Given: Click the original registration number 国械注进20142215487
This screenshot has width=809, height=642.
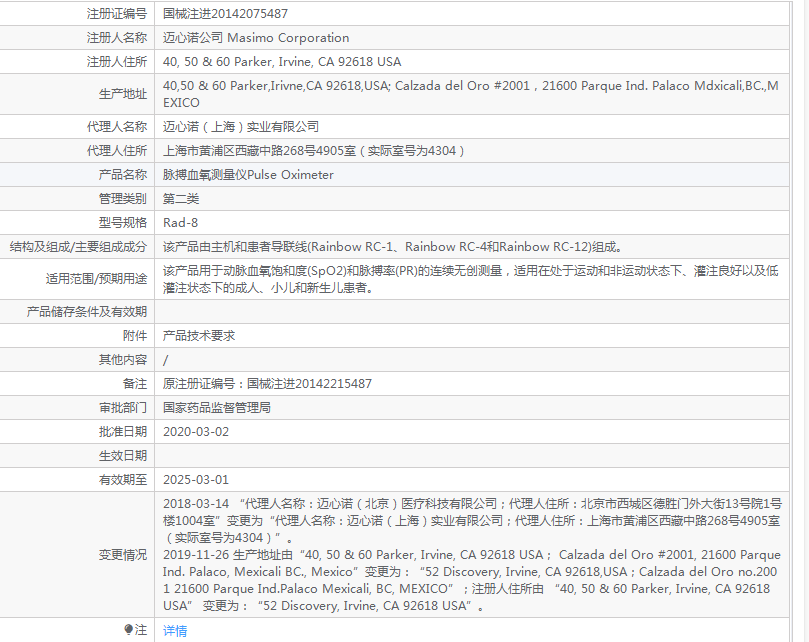Looking at the screenshot, I should click(x=267, y=384).
